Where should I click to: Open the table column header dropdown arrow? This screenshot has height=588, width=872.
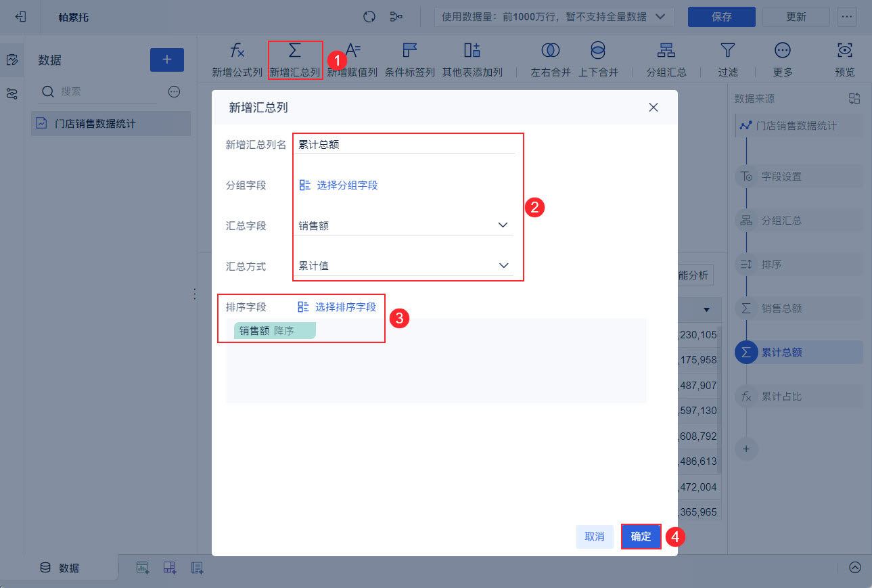(706, 310)
